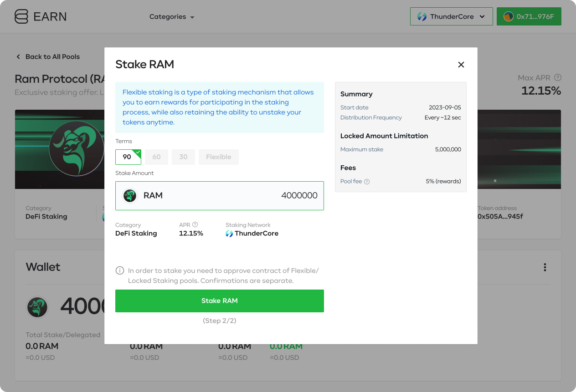Click the Locked Amount Limitation heading
The width and height of the screenshot is (576, 392).
point(384,136)
